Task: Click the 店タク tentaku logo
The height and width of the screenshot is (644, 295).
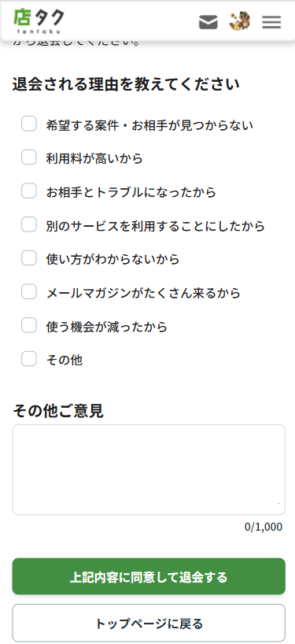Action: 39,20
